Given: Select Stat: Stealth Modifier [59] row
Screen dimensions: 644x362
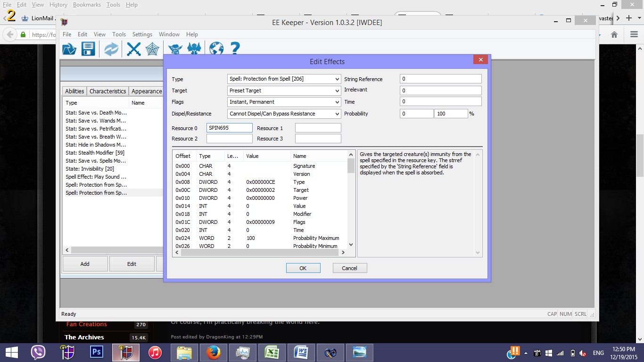Looking at the screenshot, I should (95, 153).
